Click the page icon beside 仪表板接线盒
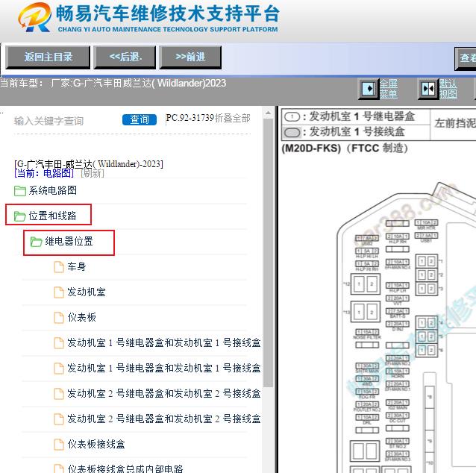 59,445
